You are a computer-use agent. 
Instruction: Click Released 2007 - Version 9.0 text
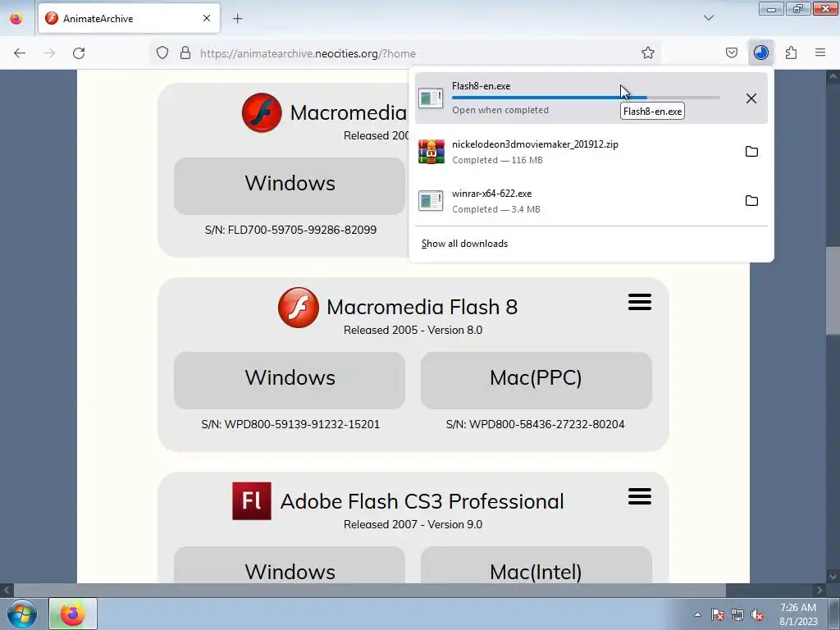pyautogui.click(x=413, y=524)
